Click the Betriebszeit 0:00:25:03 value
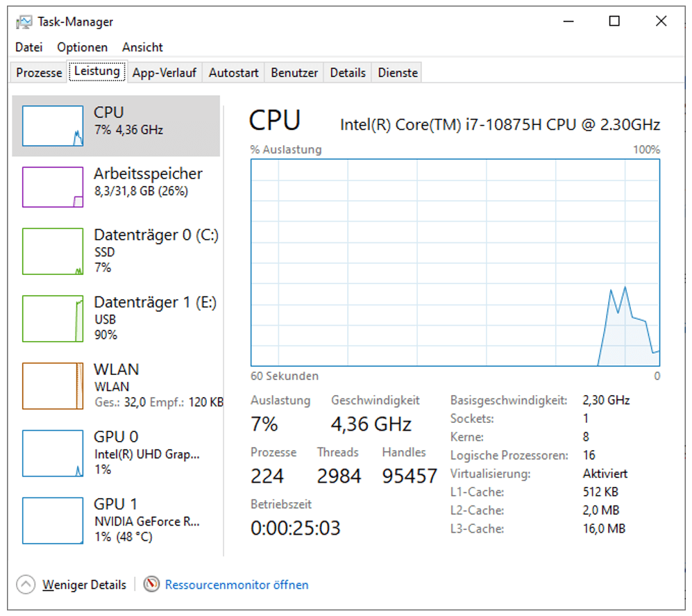 [295, 528]
